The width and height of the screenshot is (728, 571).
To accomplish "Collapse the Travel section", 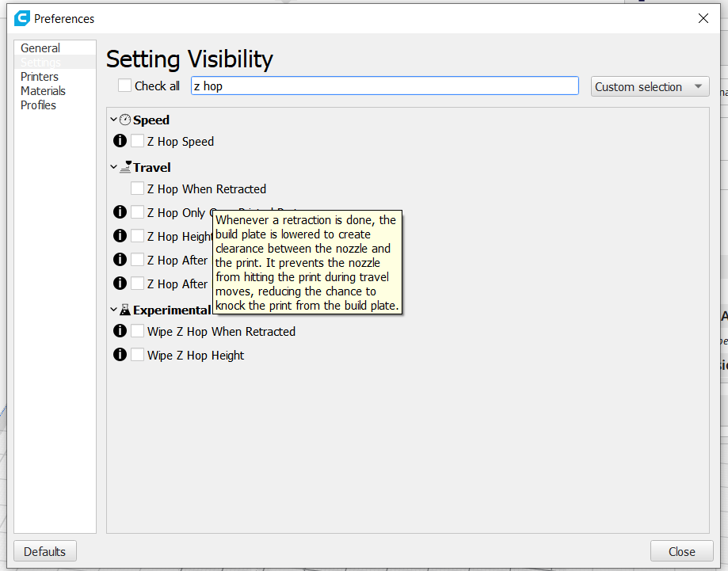I will pos(113,167).
